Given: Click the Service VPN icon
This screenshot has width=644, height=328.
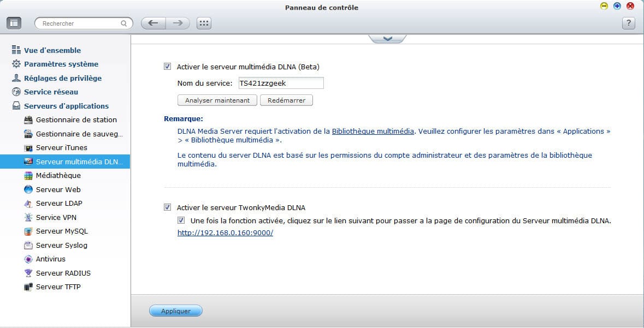Looking at the screenshot, I should click(x=28, y=218).
